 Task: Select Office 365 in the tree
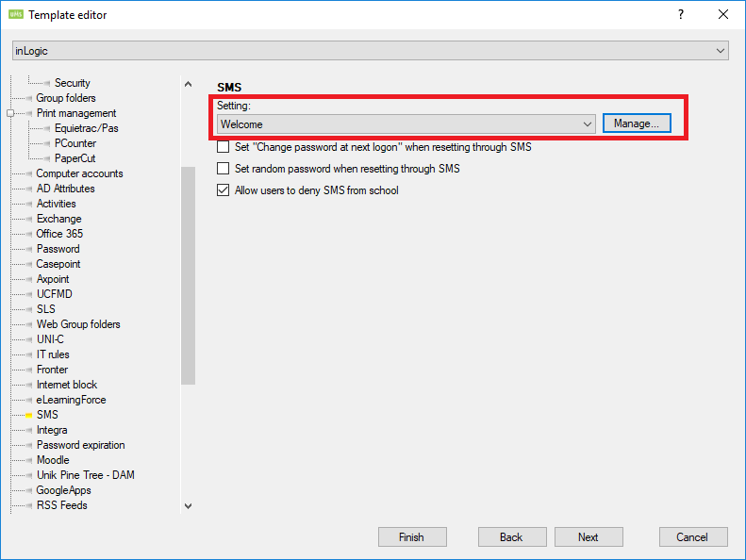pyautogui.click(x=58, y=234)
